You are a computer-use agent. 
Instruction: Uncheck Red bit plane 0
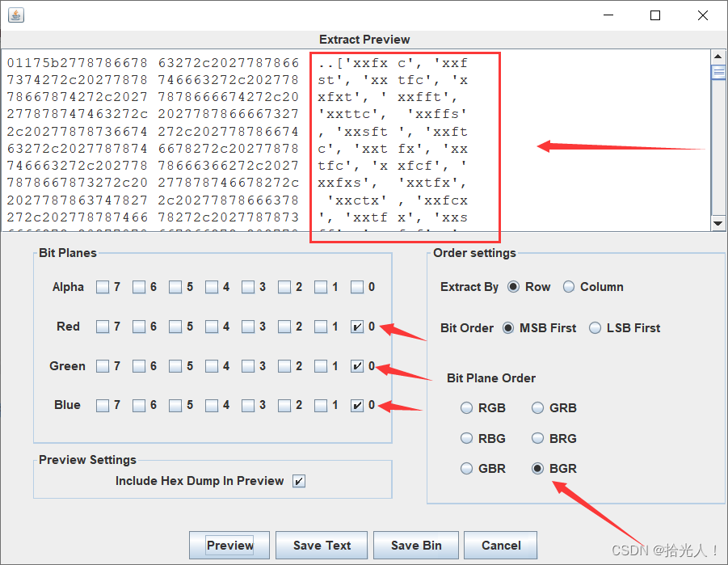[x=357, y=327]
